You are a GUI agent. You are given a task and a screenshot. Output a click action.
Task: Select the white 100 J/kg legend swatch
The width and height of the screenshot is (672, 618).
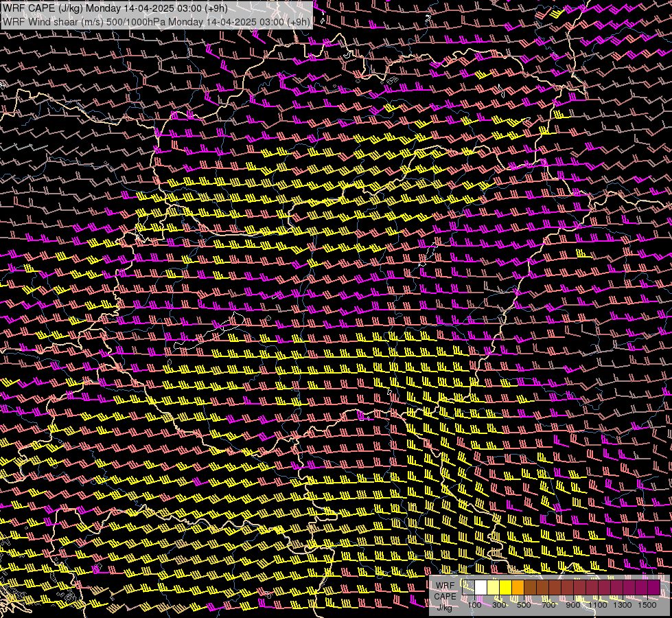coord(481,588)
